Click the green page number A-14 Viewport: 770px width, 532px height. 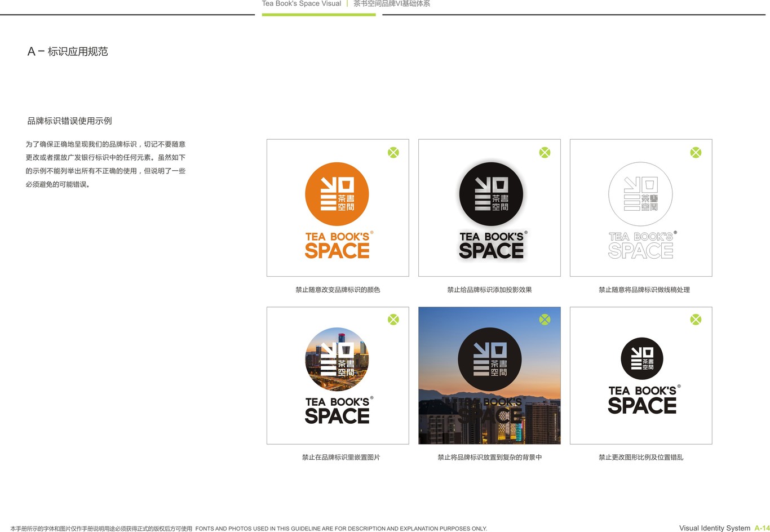(762, 528)
